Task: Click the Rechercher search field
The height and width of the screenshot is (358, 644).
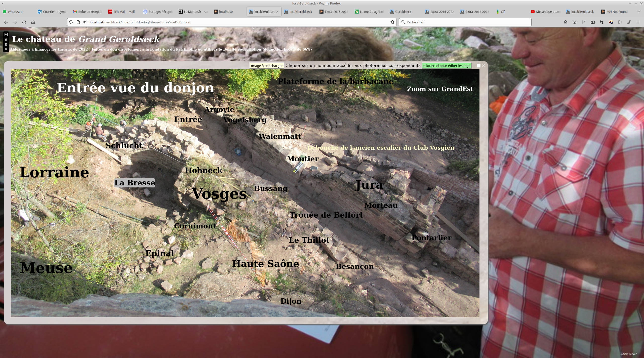Action: pos(465,22)
